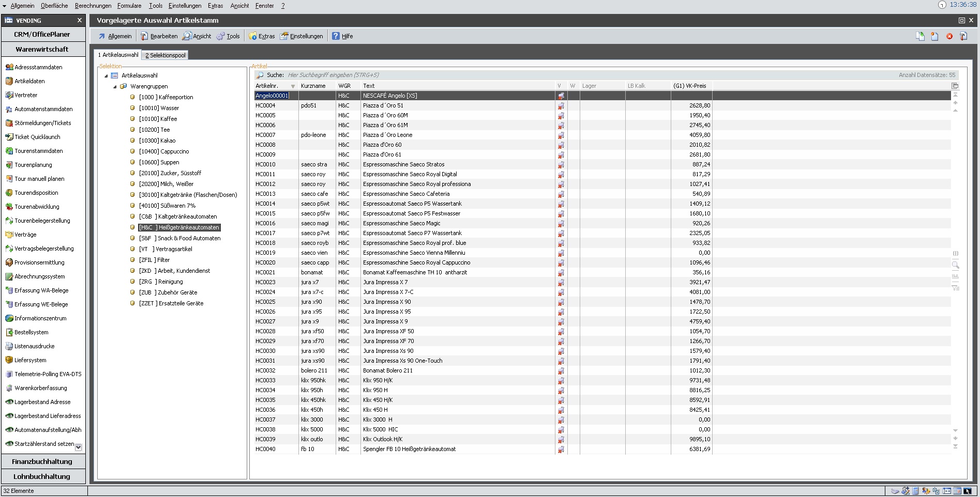Select the [10100] Kaffee product group
Image resolution: width=980 pixels, height=497 pixels.
158,119
